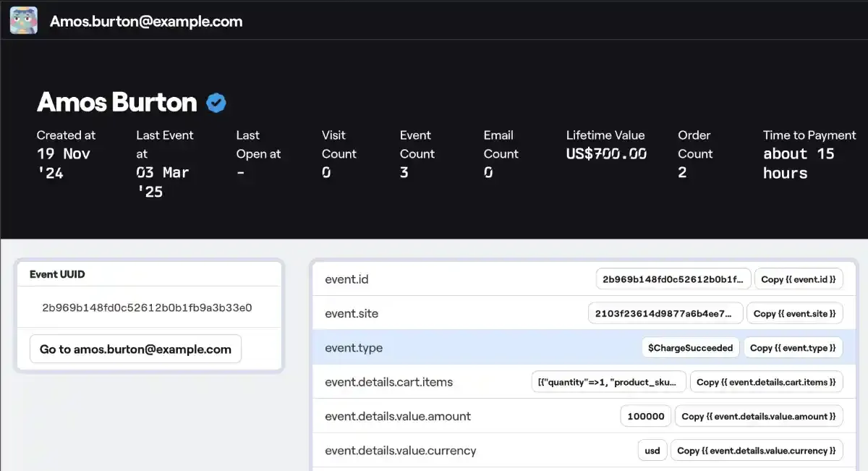Copy the event.details.value.currency template value

tap(756, 450)
